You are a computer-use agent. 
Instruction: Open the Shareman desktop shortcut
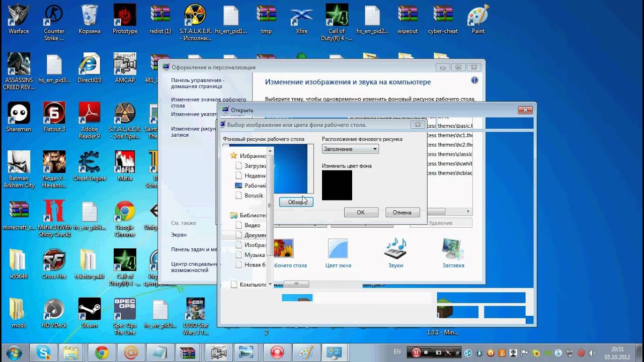click(x=19, y=117)
